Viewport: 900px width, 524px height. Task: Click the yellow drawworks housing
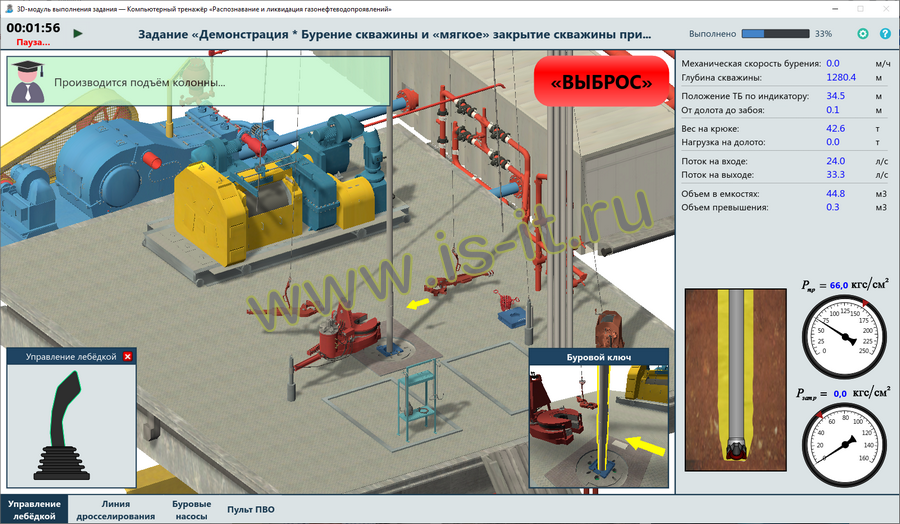coord(212,212)
